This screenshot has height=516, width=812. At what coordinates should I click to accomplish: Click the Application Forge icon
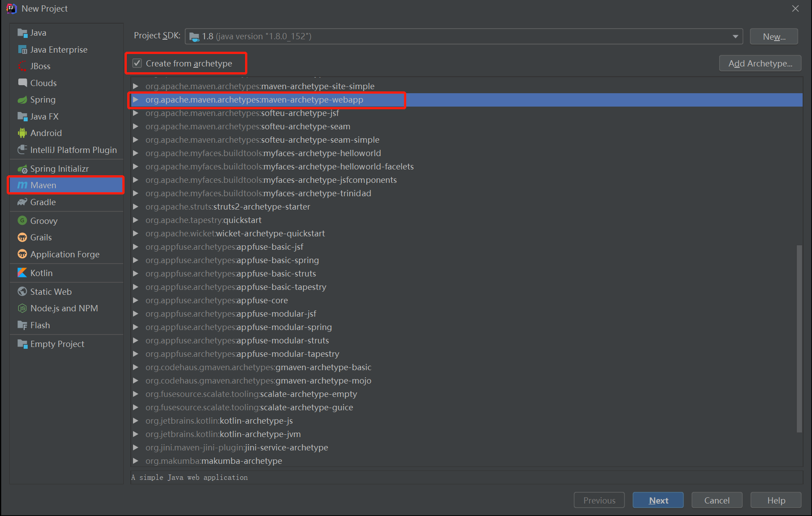tap(22, 254)
